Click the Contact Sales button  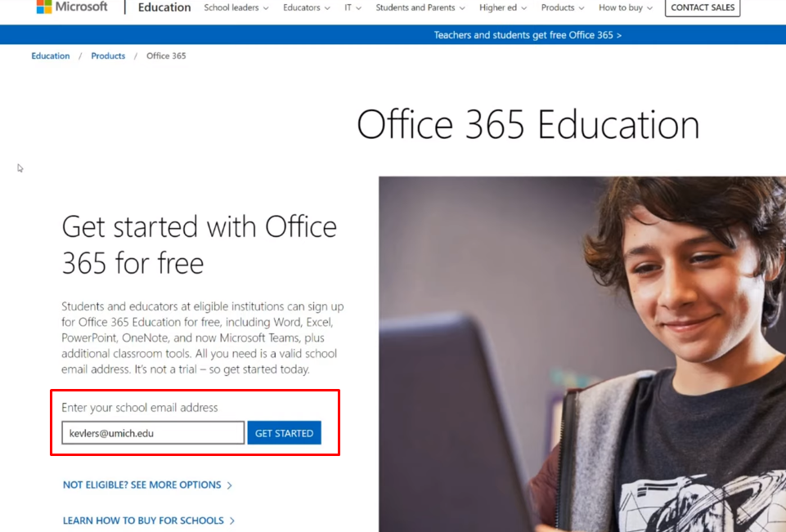click(x=703, y=7)
